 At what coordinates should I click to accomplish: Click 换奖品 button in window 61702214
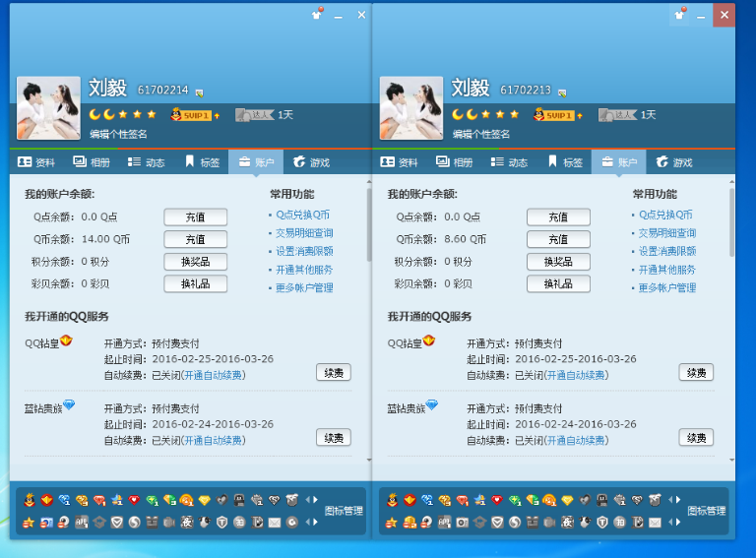tap(195, 262)
